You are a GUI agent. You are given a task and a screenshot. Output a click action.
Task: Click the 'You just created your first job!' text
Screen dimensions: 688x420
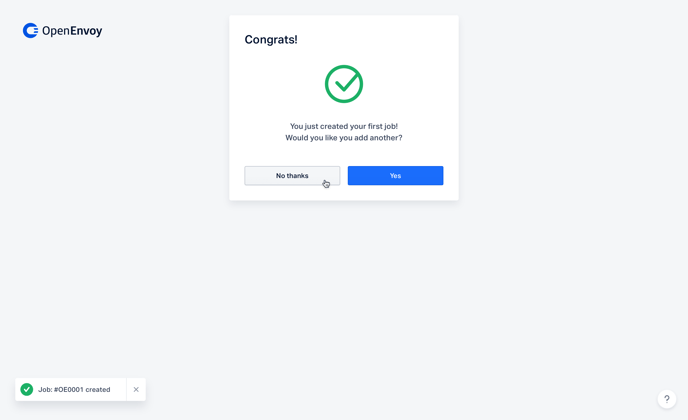click(x=344, y=126)
